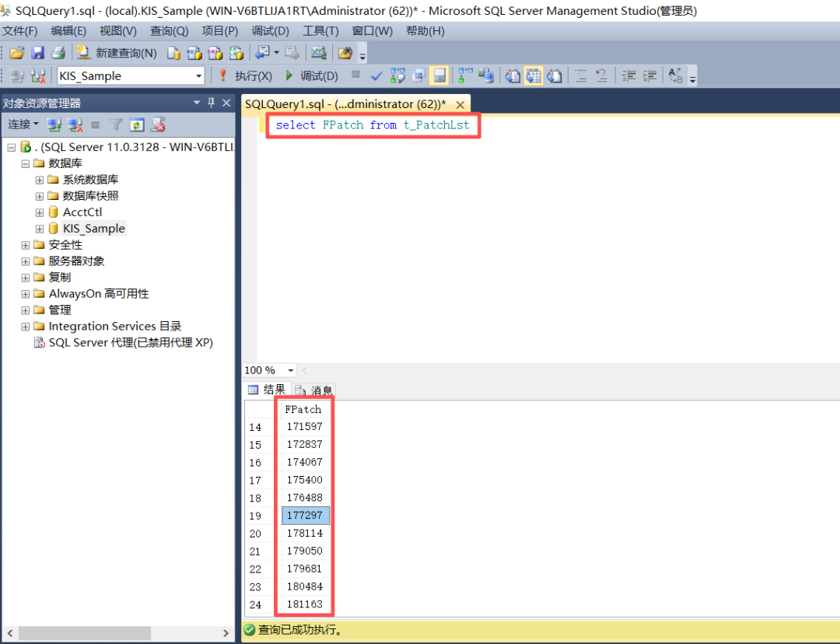Screen dimensions: 840x644
Task: Click the Comment out selected lines icon
Action: (579, 75)
